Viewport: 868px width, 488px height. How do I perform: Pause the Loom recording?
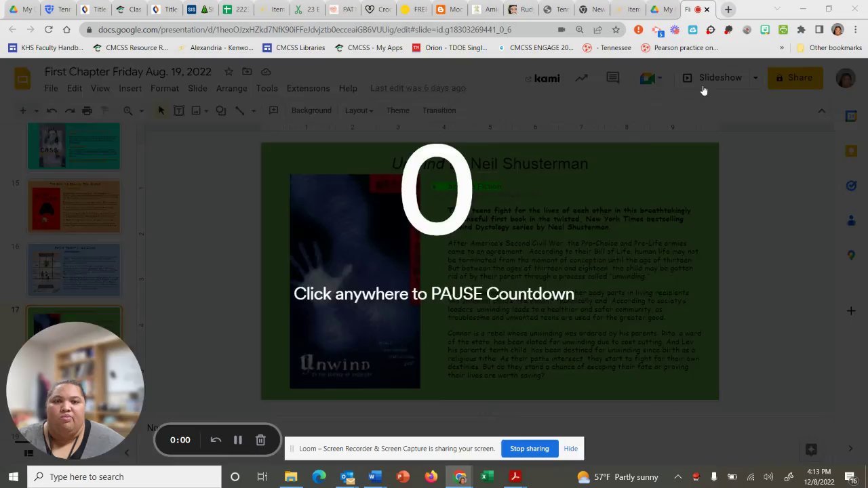(x=238, y=440)
